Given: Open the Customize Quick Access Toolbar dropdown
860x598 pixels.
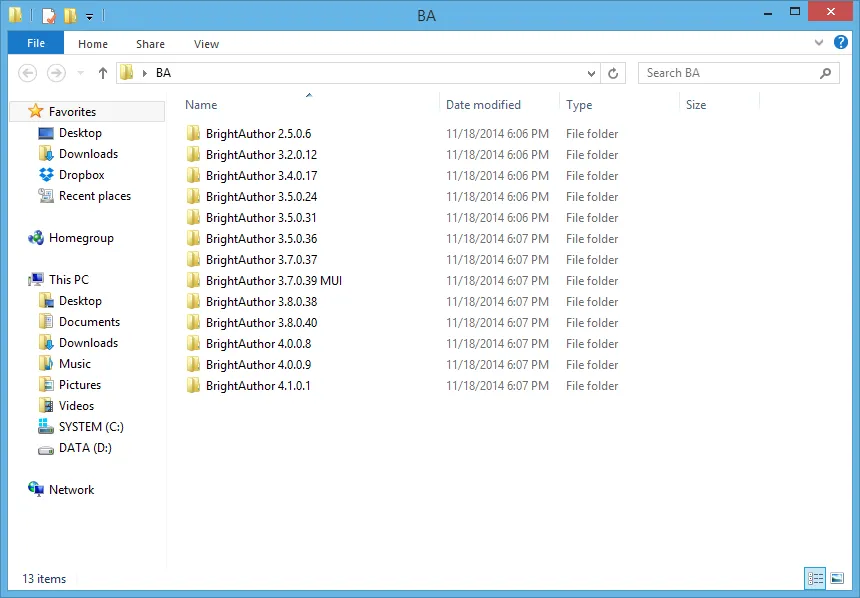Looking at the screenshot, I should pyautogui.click(x=89, y=16).
